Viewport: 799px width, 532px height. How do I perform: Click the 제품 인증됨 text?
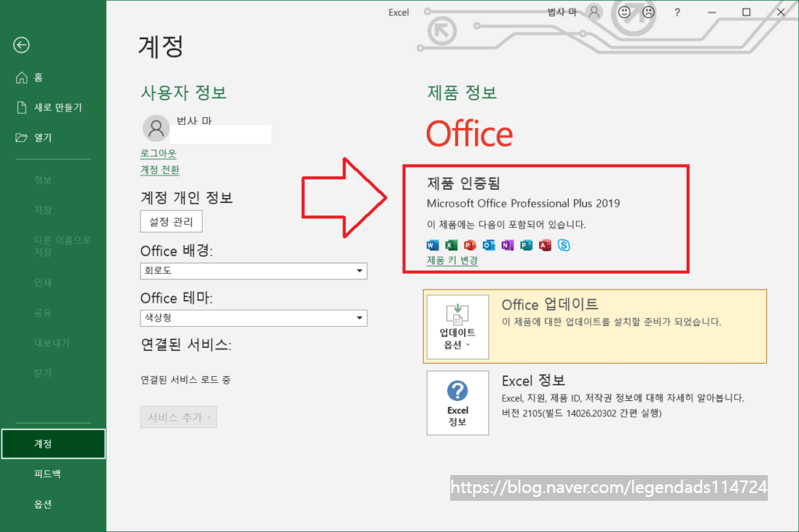coord(463,183)
